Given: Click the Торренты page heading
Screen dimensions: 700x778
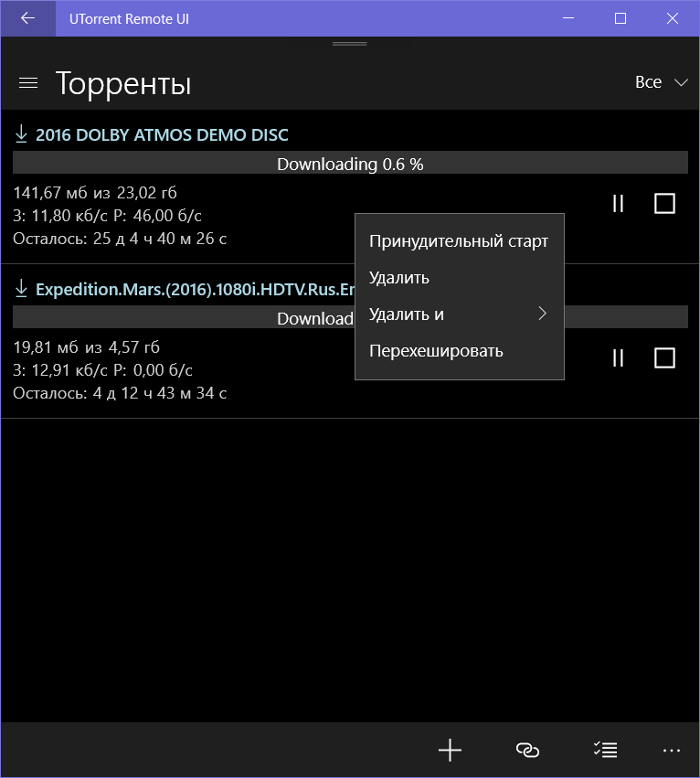Looking at the screenshot, I should point(123,83).
